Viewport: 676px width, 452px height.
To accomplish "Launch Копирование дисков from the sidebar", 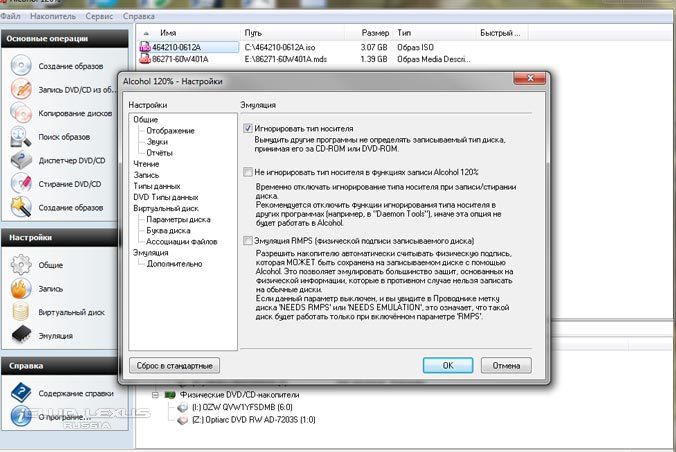I will point(22,112).
